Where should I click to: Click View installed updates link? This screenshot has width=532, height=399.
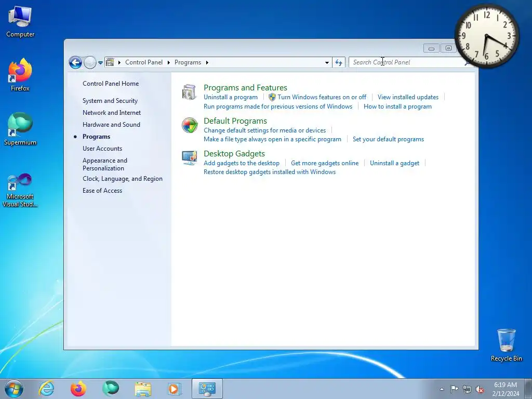[x=408, y=97]
